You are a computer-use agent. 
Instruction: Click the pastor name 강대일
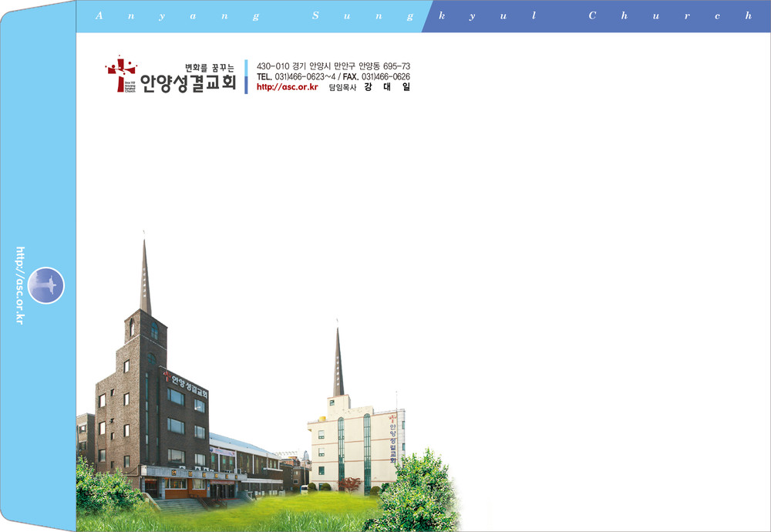pyautogui.click(x=387, y=86)
